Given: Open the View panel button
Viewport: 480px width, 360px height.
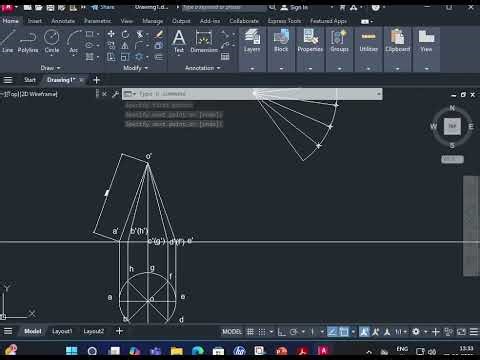Looking at the screenshot, I should pyautogui.click(x=426, y=41).
